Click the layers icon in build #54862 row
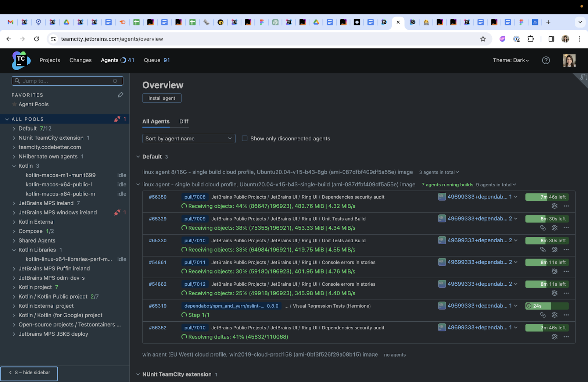 tap(555, 293)
